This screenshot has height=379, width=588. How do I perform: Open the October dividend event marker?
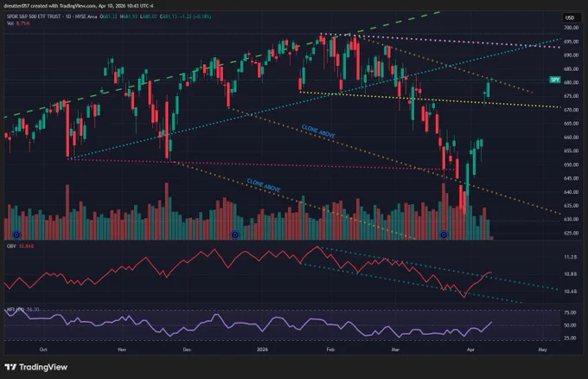[16, 234]
